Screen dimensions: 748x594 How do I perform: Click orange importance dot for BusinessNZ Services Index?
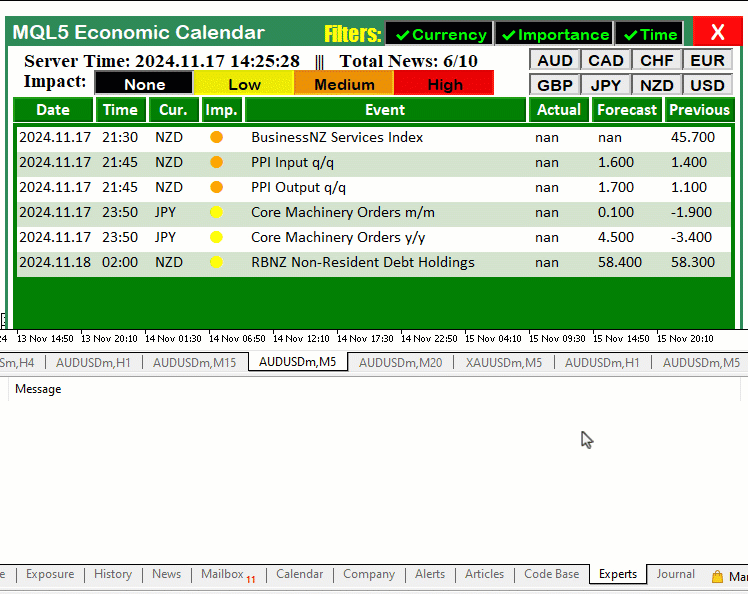click(x=217, y=137)
